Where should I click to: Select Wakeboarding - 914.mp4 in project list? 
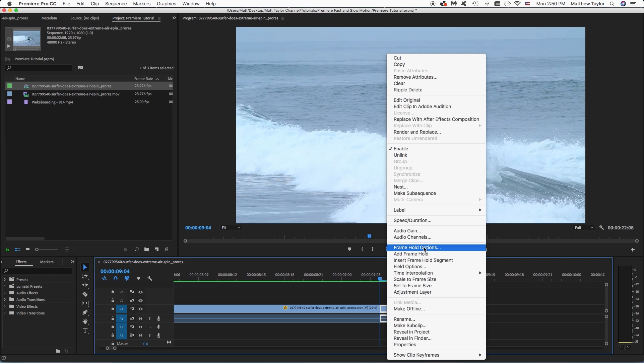(52, 102)
